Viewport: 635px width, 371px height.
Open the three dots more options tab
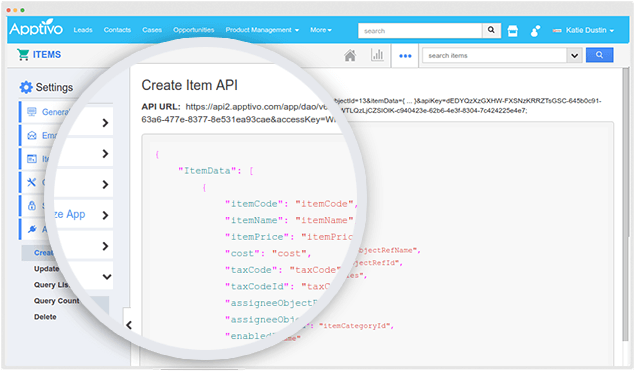[405, 56]
